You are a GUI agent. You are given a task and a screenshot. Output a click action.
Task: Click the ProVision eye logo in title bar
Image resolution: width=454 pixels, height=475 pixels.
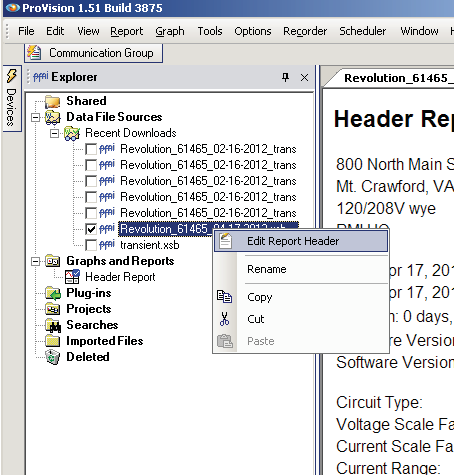[13, 8]
